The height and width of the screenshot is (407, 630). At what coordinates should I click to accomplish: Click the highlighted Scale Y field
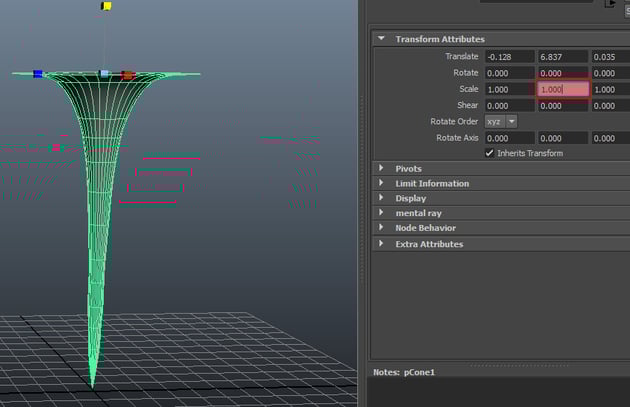click(562, 89)
